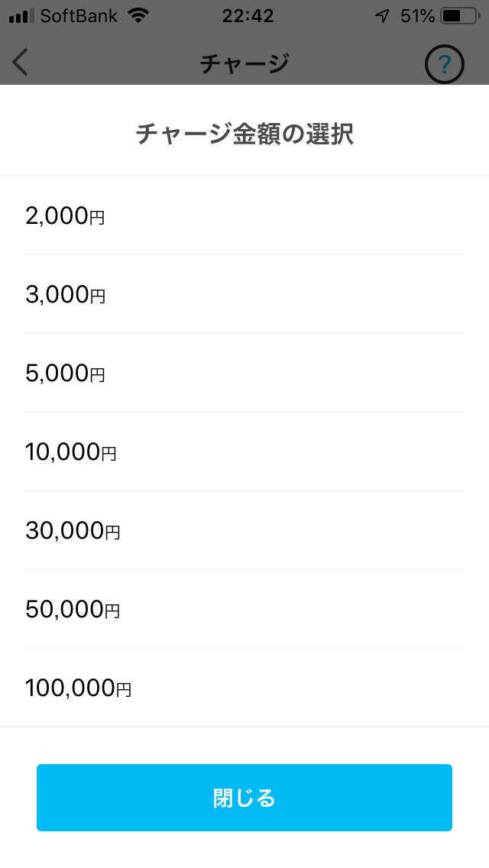This screenshot has width=489, height=868.
Task: Choose the 30,000円 charge option
Action: coord(244,531)
